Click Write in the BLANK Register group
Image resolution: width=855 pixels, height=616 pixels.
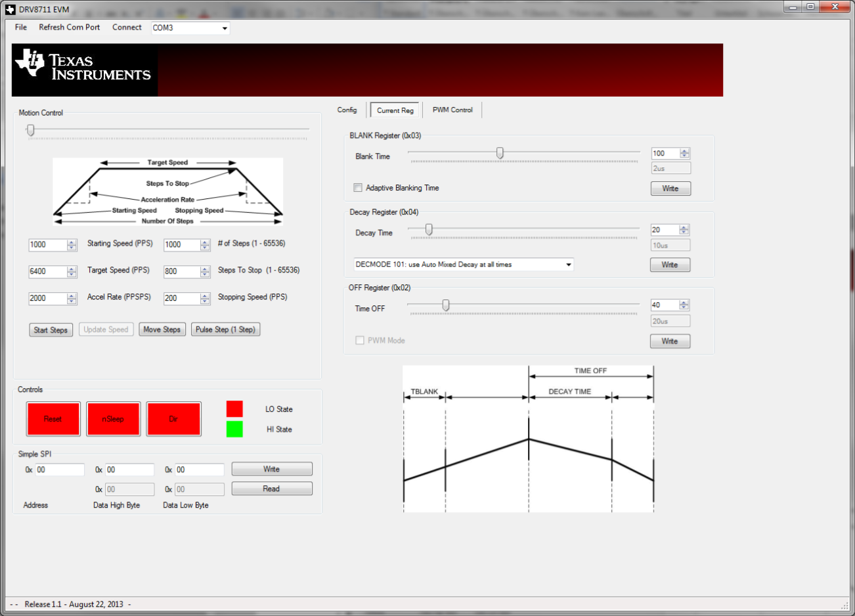tap(670, 188)
